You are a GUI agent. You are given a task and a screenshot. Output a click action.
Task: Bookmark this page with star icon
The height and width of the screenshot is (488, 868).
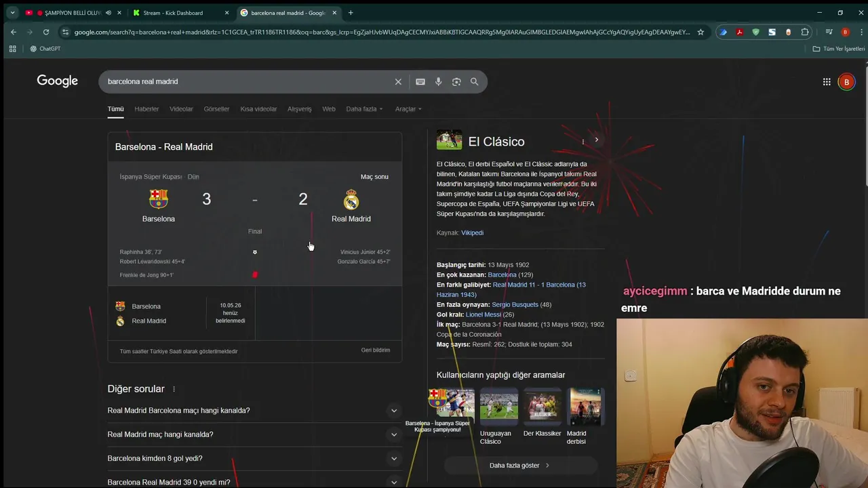tap(701, 32)
